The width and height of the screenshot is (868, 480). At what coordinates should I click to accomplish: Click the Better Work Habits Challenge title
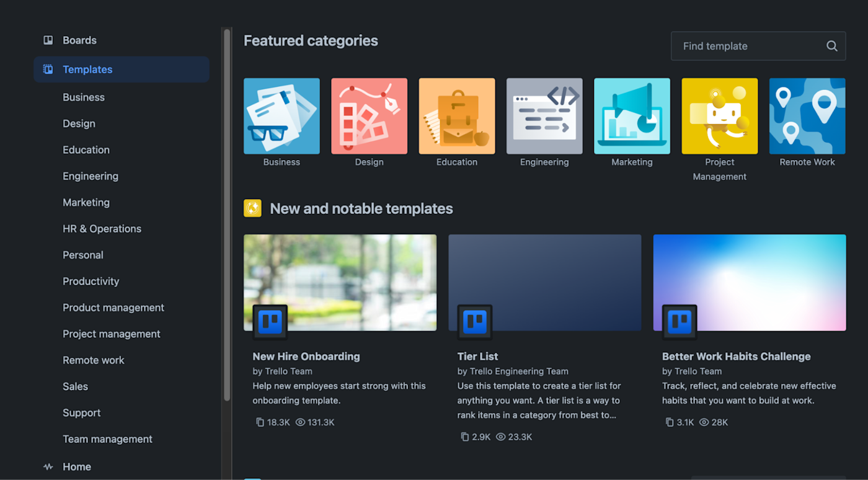pos(737,357)
